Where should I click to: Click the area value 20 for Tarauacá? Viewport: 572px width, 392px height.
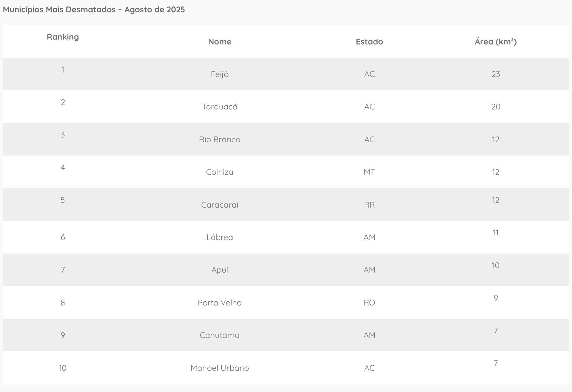click(495, 107)
